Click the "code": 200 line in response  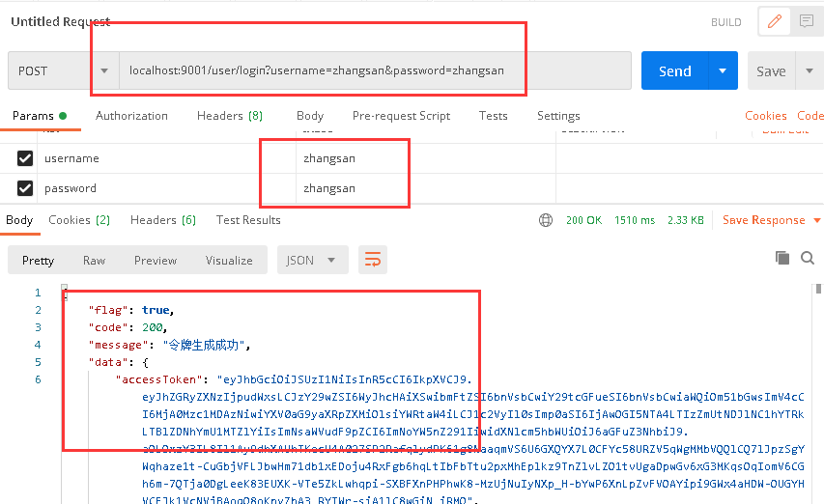(x=128, y=327)
